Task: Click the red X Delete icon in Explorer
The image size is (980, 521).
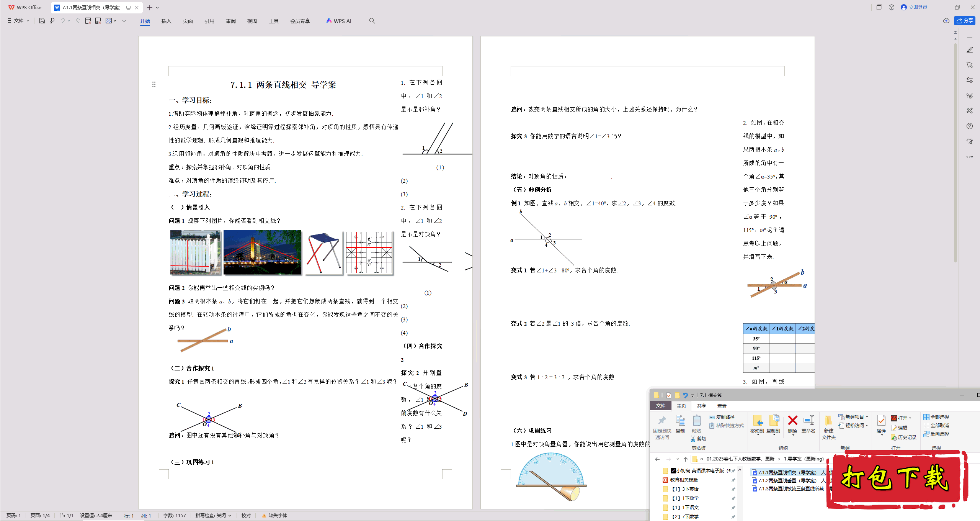Action: pos(793,421)
